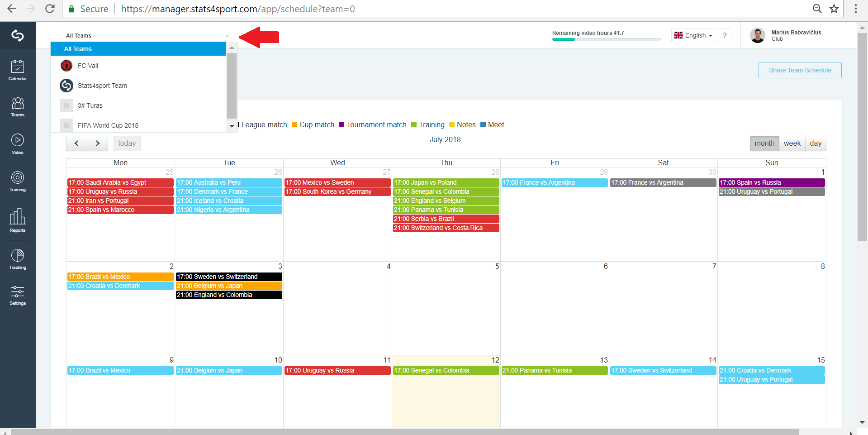Click the browser zoom magnifier icon
Viewport: 868px width, 435px height.
817,9
